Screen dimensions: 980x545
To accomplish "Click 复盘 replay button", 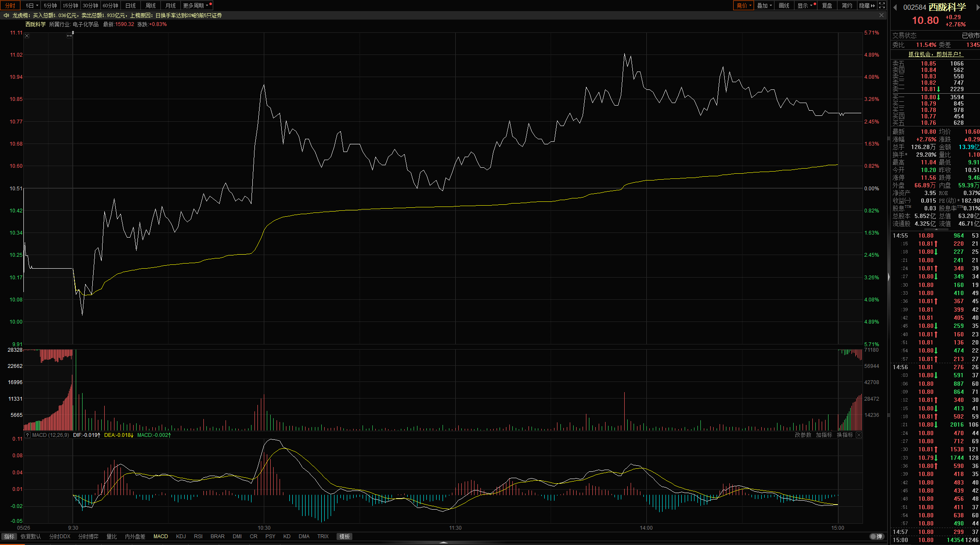I will pos(827,6).
